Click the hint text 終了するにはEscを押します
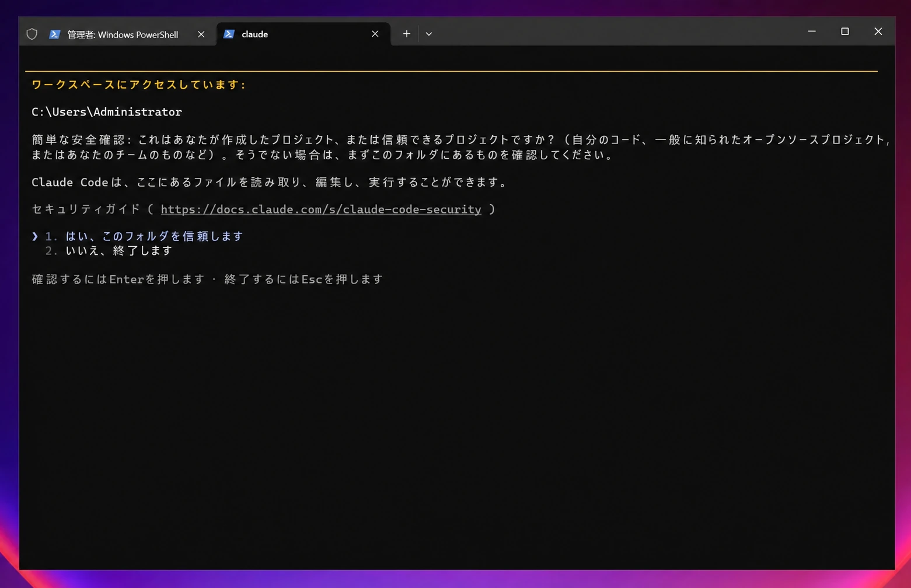This screenshot has width=911, height=588. 303,279
